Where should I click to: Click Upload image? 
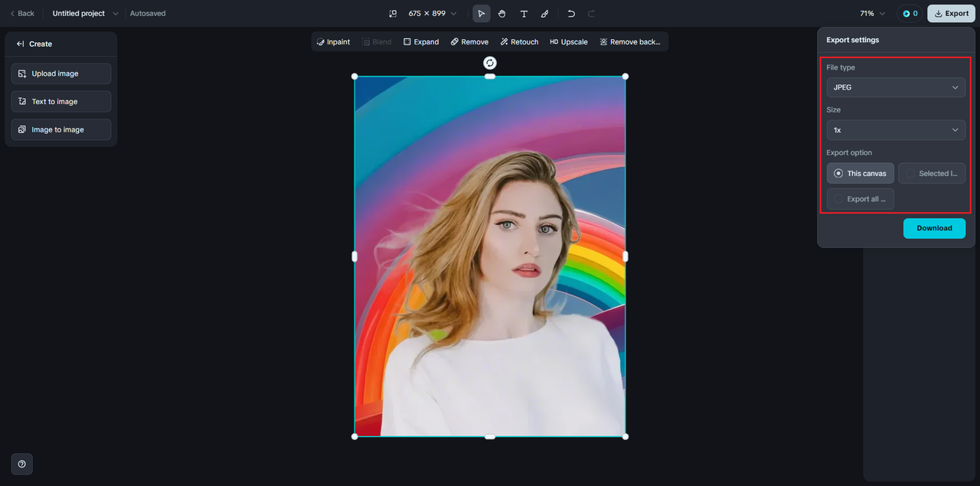(x=61, y=73)
